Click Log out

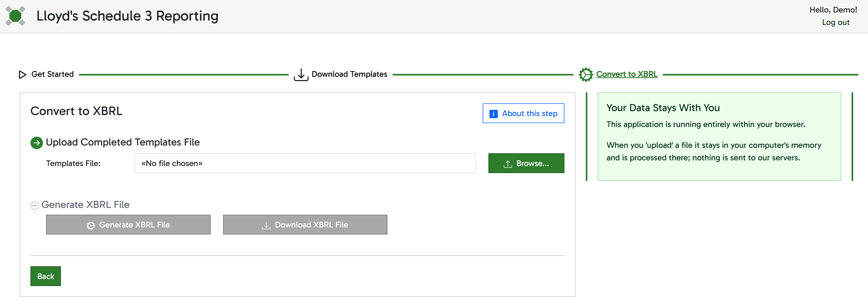[836, 22]
